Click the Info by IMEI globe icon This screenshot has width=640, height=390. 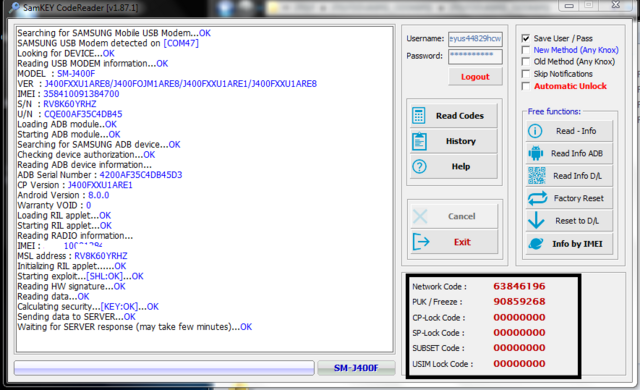[x=536, y=244]
